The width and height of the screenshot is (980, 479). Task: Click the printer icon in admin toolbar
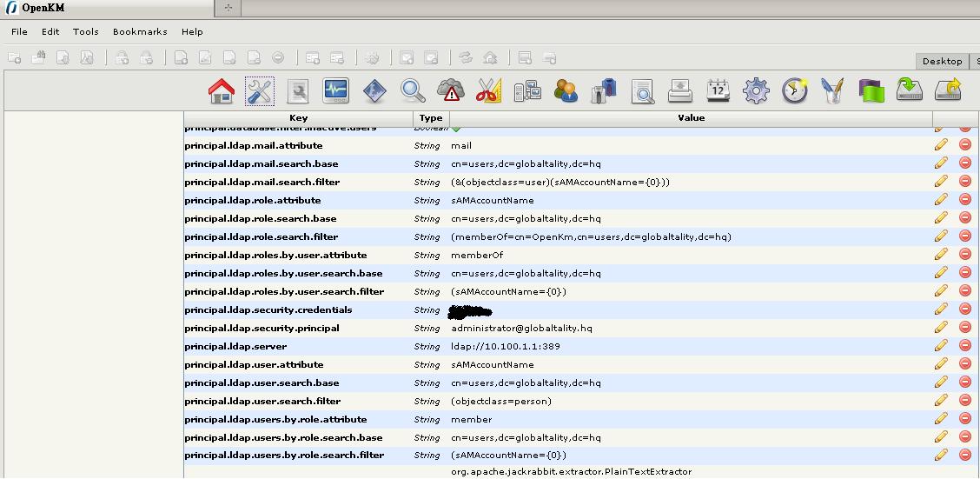pyautogui.click(x=680, y=90)
